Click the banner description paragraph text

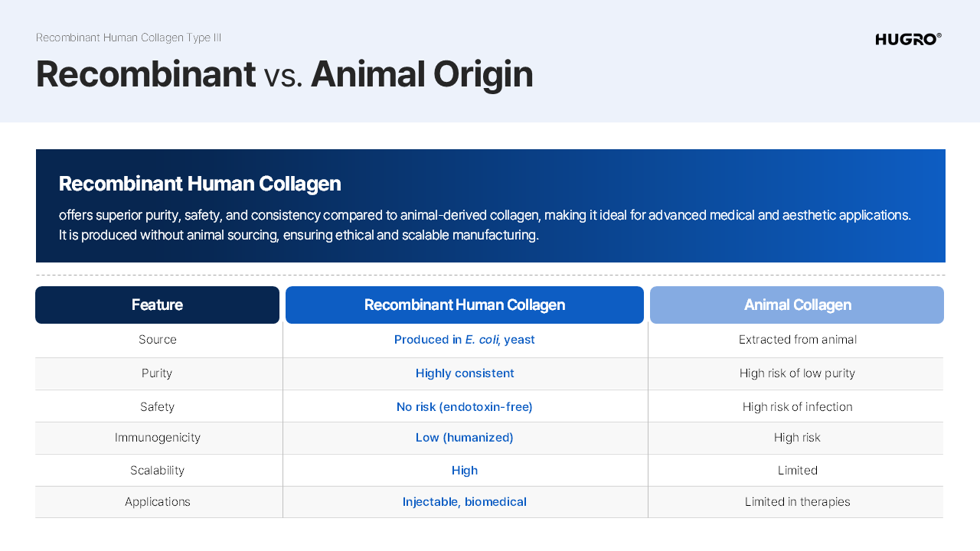[x=484, y=225]
